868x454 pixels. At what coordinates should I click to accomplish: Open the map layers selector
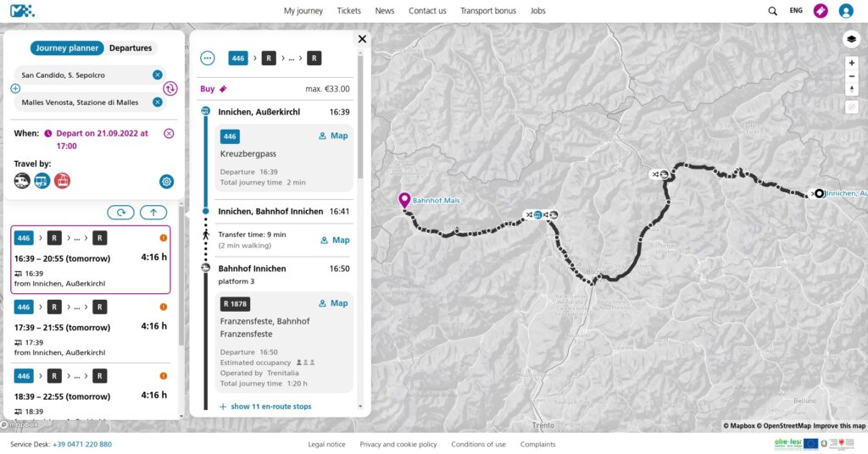[x=851, y=39]
